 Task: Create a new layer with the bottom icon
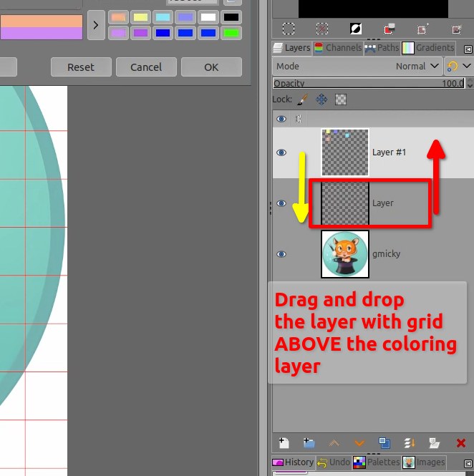(284, 443)
